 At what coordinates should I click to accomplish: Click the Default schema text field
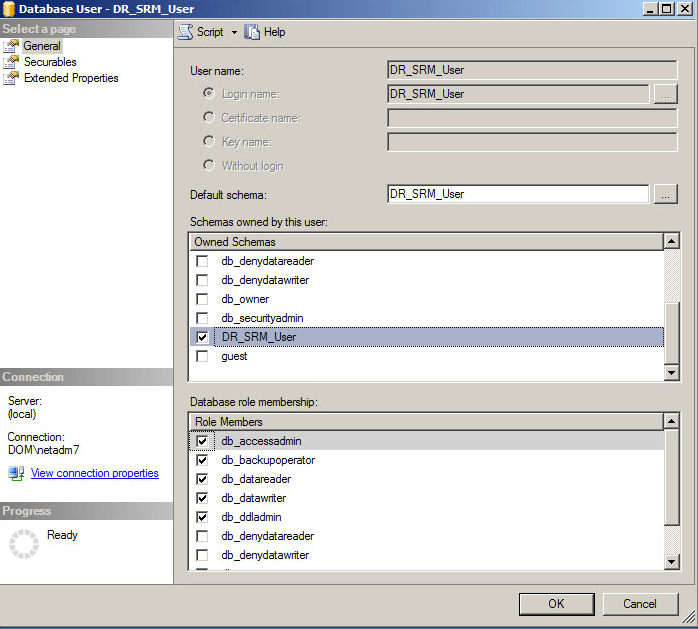point(517,194)
